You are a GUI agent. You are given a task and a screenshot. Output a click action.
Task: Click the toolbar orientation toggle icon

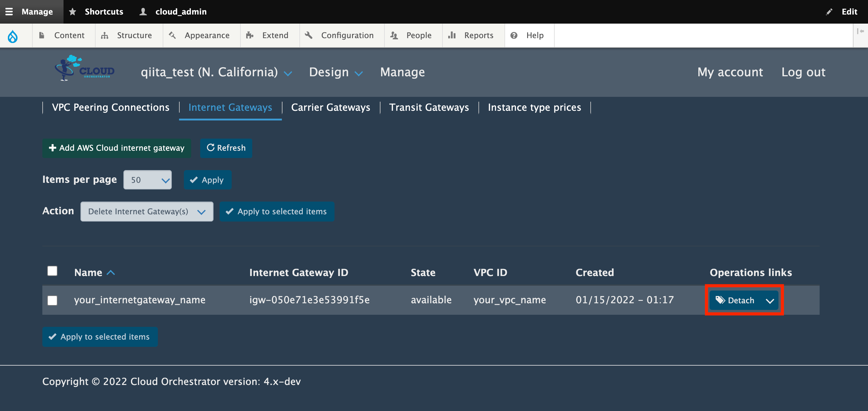tap(860, 31)
